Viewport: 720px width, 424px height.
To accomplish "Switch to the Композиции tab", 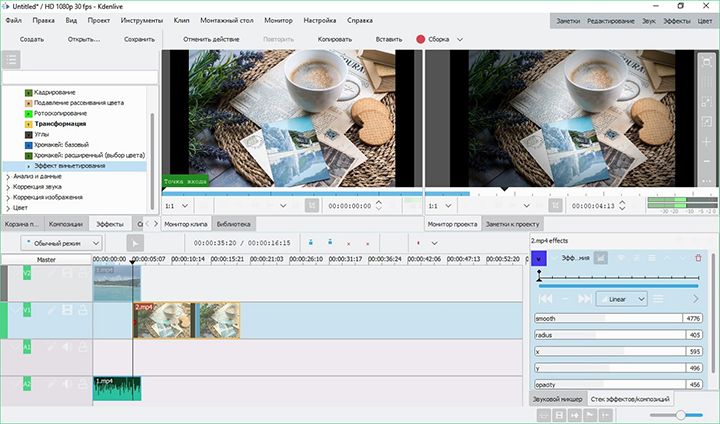I will coord(66,224).
